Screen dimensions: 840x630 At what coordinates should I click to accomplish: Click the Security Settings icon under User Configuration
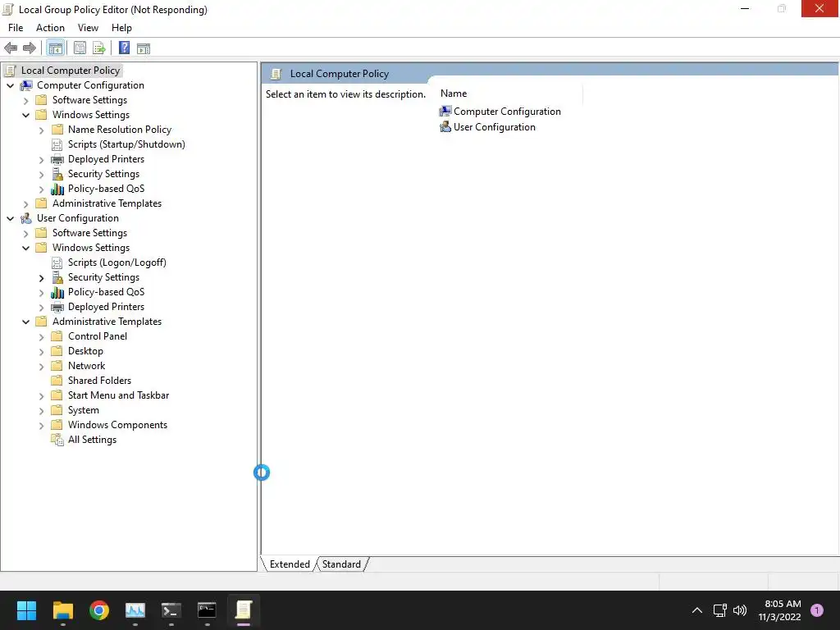click(57, 277)
